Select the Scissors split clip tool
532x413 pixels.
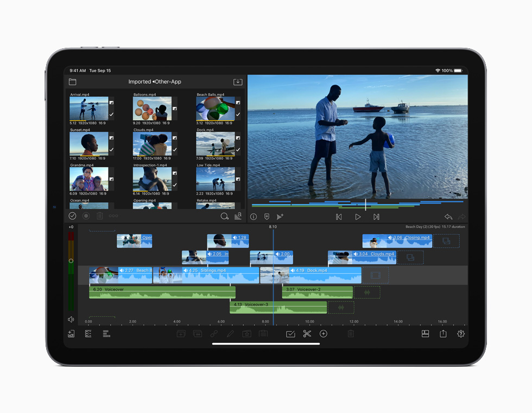(x=307, y=334)
